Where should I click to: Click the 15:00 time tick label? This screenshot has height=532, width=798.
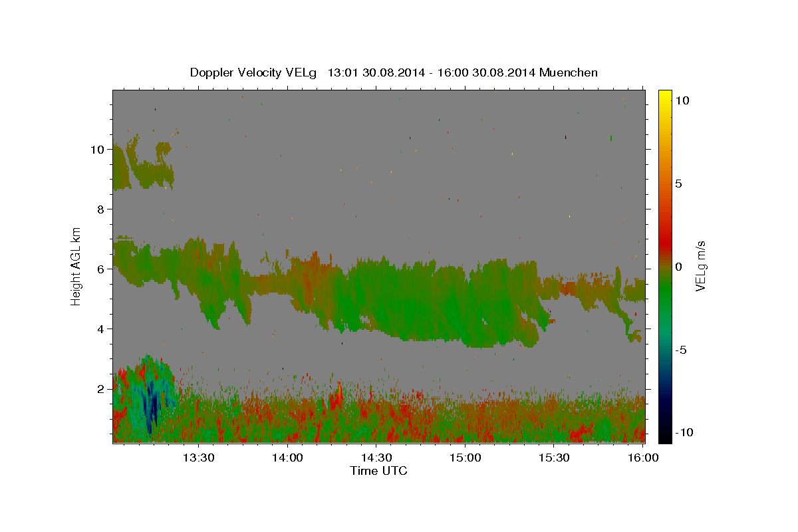pos(465,458)
